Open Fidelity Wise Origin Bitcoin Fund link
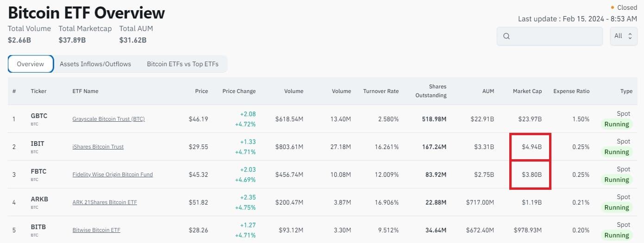Screen dimensions: 644x243 (x=113, y=174)
